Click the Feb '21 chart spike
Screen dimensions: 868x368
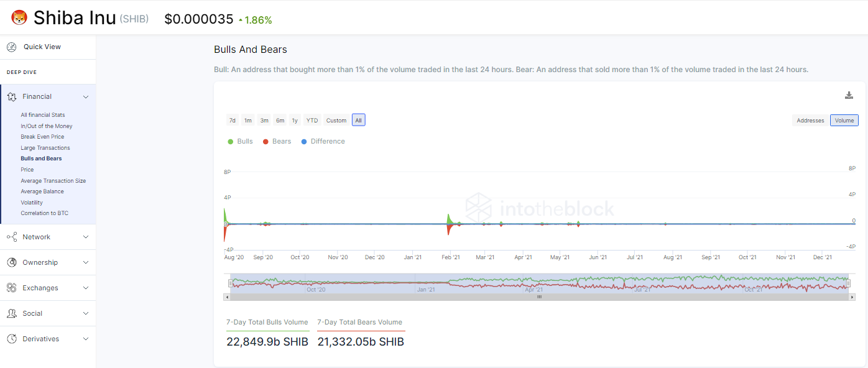tap(448, 224)
